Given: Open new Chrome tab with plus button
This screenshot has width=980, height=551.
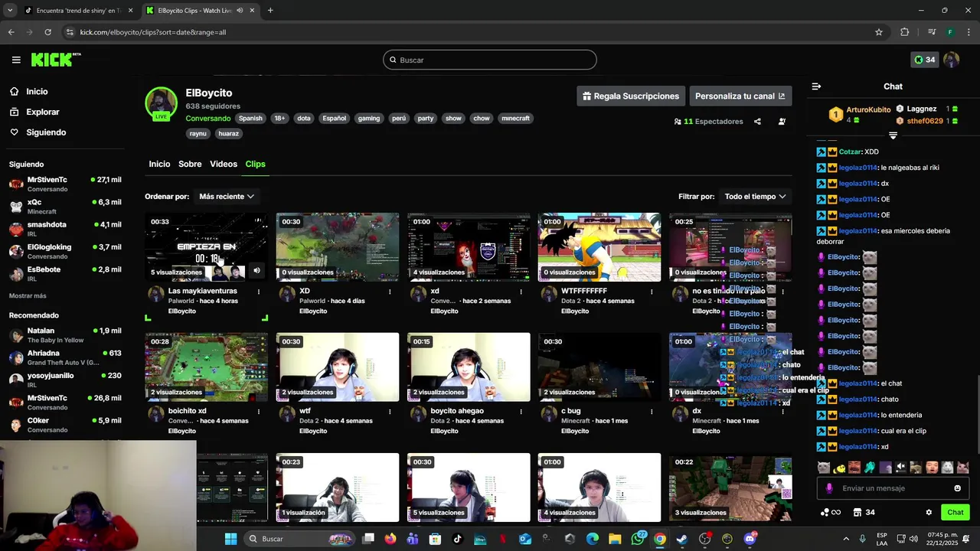Looking at the screenshot, I should (270, 11).
